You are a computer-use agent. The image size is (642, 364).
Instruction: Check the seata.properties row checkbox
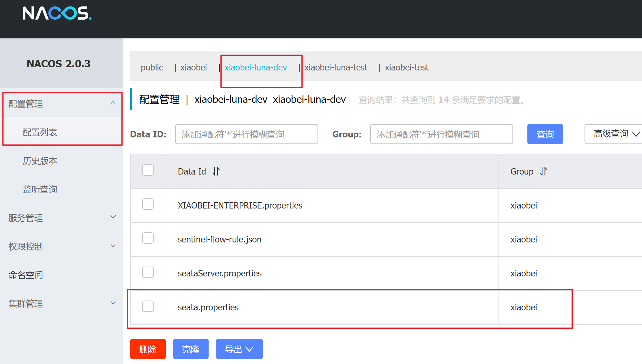148,306
